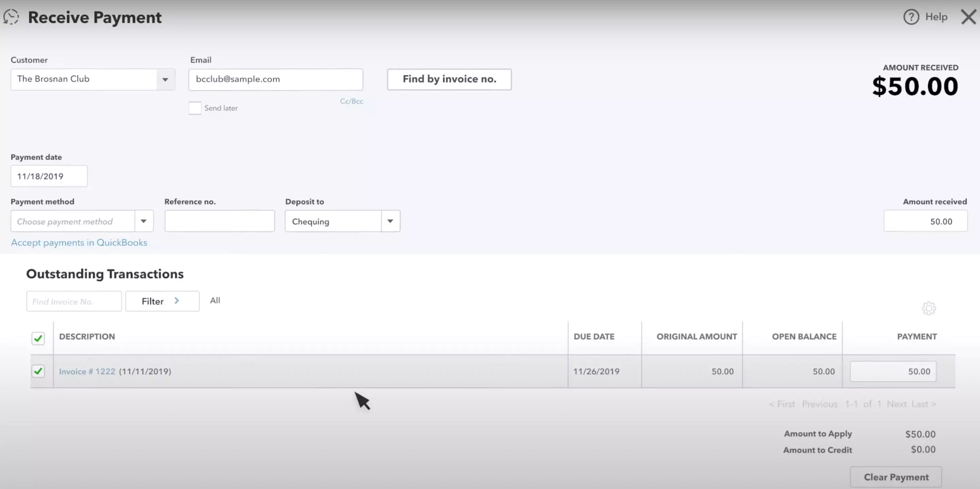Open the Filter expander button
This screenshot has height=489, width=980.
coord(162,301)
